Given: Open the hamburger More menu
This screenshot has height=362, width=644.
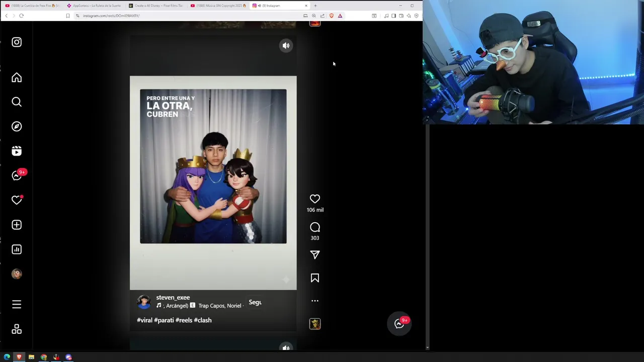Looking at the screenshot, I should click(x=17, y=305).
